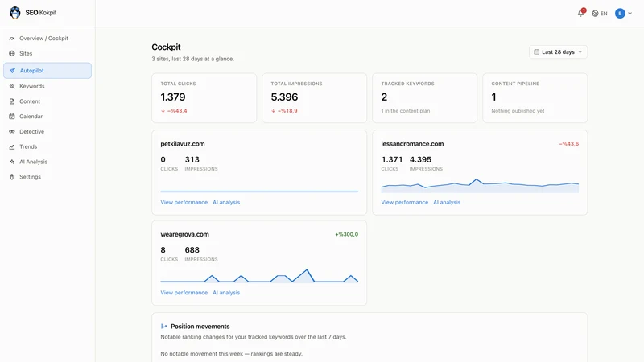Click the lessandromance.com site title
The width and height of the screenshot is (644, 362).
(412, 144)
